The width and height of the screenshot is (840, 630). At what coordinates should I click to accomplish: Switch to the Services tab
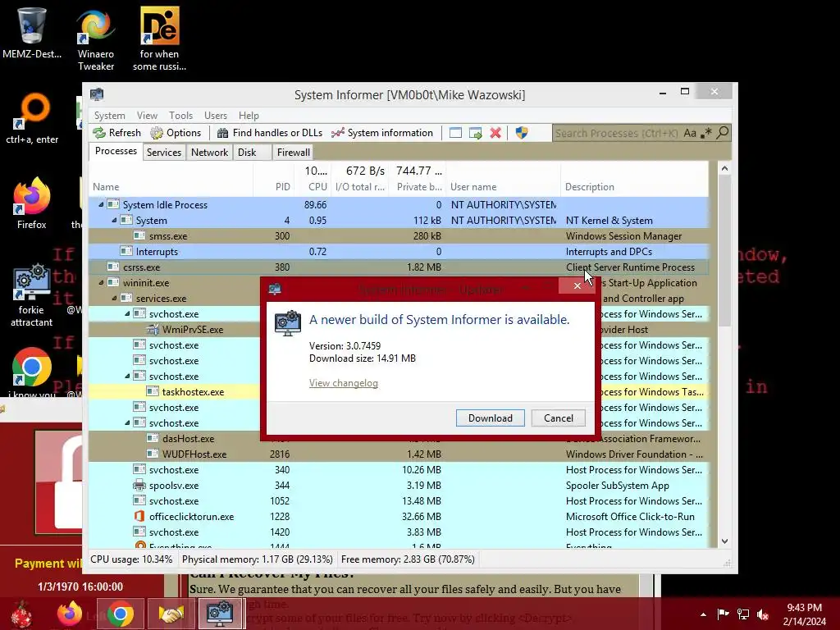pos(164,153)
